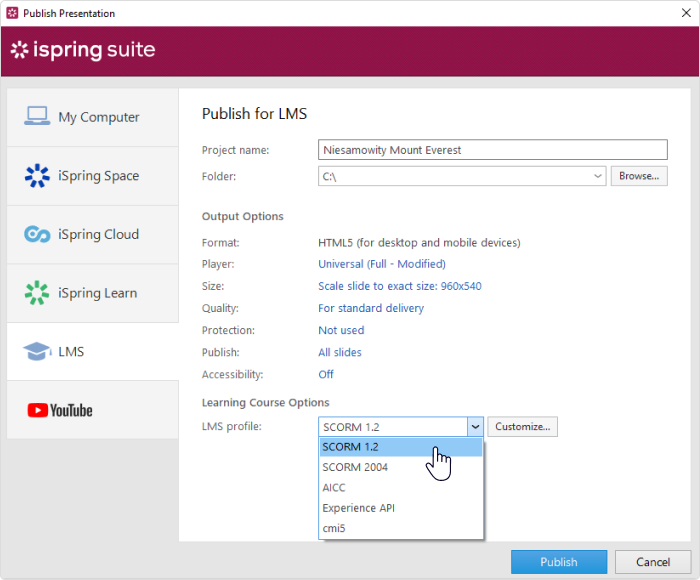This screenshot has width=700, height=580.
Task: Open the Universal (Full - Modified) player link
Action: [x=382, y=264]
